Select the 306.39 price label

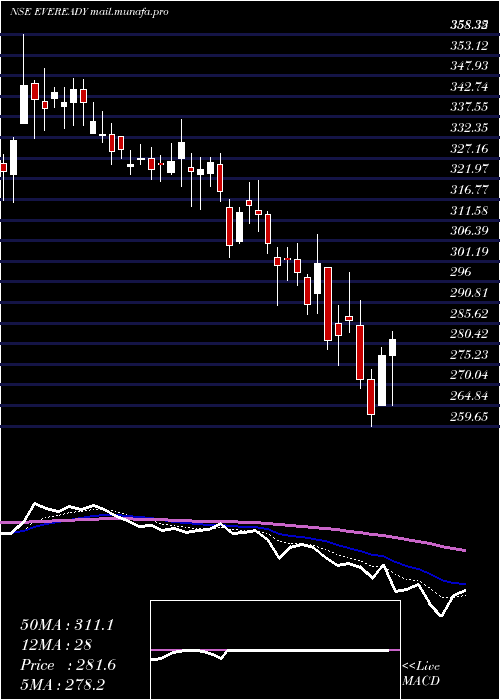[x=468, y=231]
